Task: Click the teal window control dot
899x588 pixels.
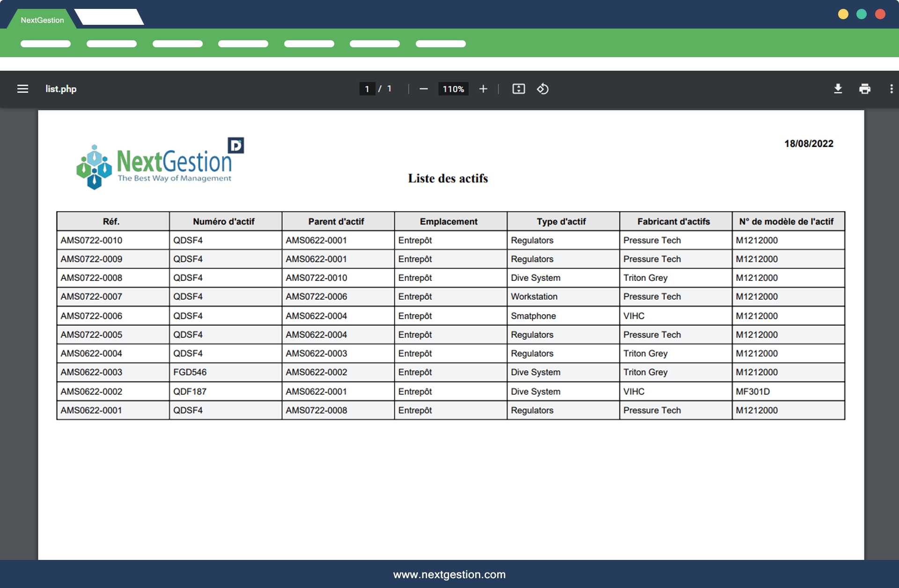Action: point(862,14)
